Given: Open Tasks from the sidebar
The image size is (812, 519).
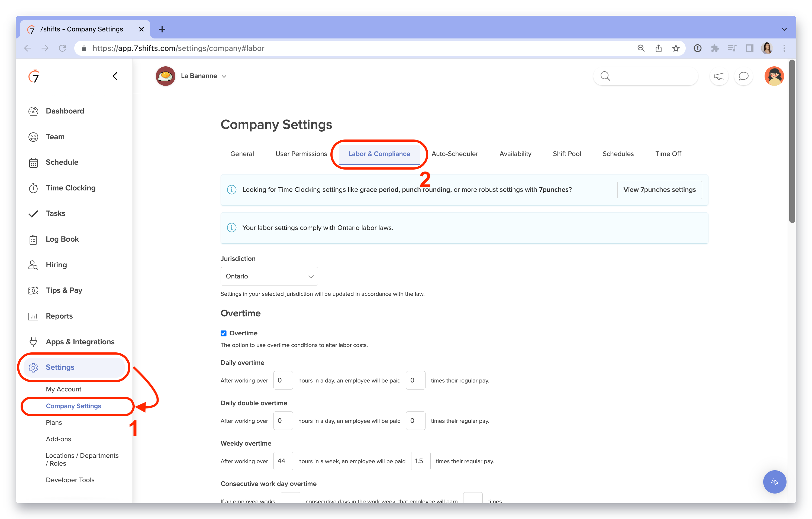Looking at the screenshot, I should coord(55,213).
